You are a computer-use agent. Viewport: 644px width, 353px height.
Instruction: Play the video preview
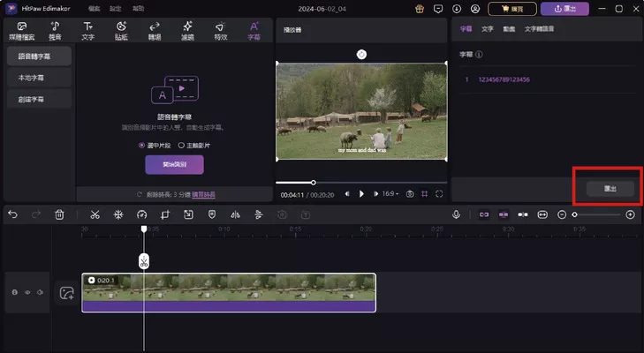(361, 194)
